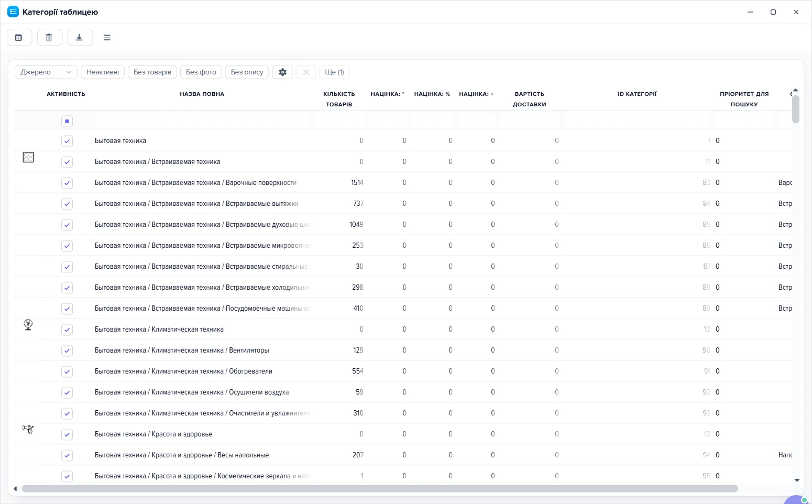This screenshot has height=504, width=812.
Task: Click the trash delete icon
Action: coord(50,38)
